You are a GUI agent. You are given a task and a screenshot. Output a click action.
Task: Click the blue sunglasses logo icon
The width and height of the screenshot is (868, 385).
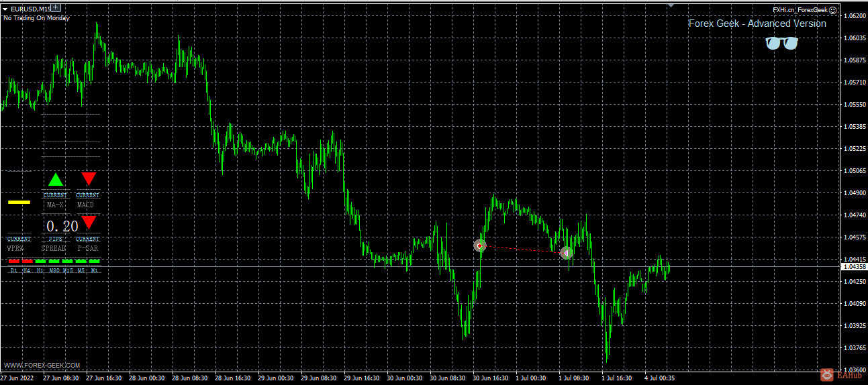coord(782,43)
